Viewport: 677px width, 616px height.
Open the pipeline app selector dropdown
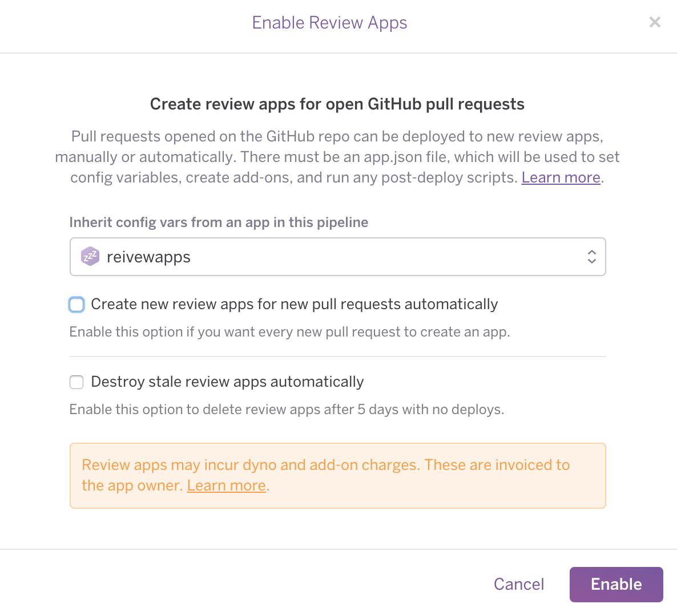point(338,257)
